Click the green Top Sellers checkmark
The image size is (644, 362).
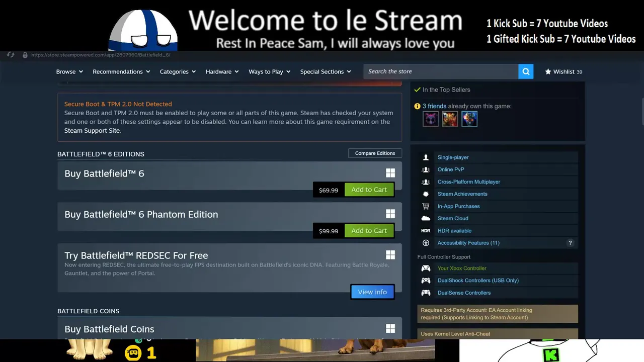417,89
